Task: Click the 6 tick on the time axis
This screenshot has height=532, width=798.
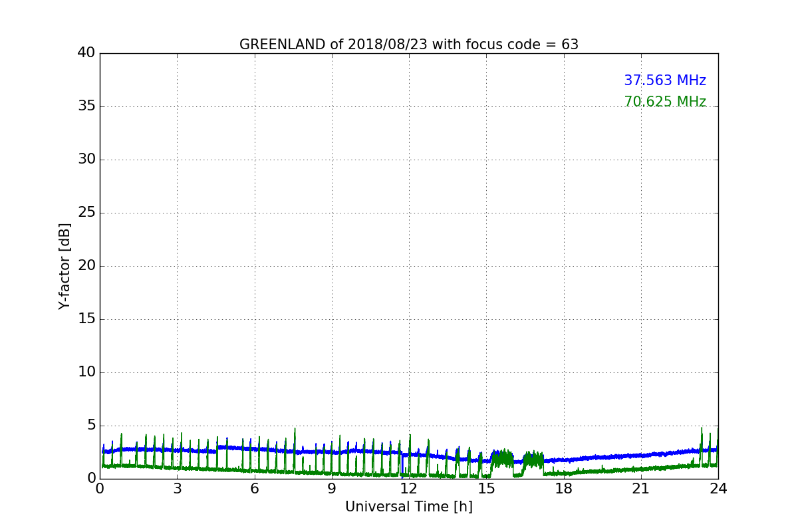Action: pos(254,489)
